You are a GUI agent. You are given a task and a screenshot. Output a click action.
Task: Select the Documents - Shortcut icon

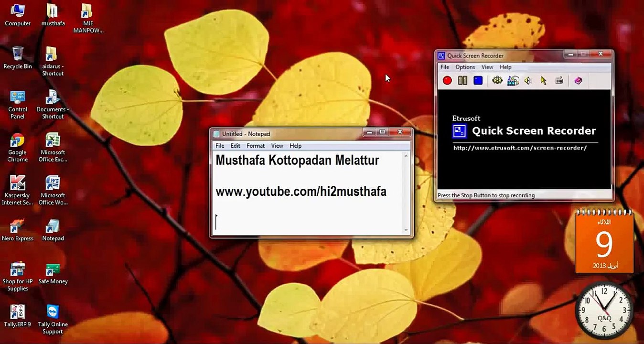pyautogui.click(x=53, y=105)
